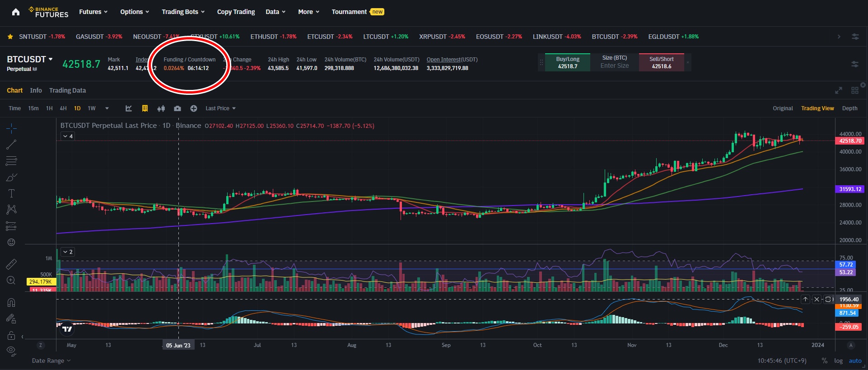
Task: Expand chart to fullscreen
Action: pyautogui.click(x=839, y=90)
